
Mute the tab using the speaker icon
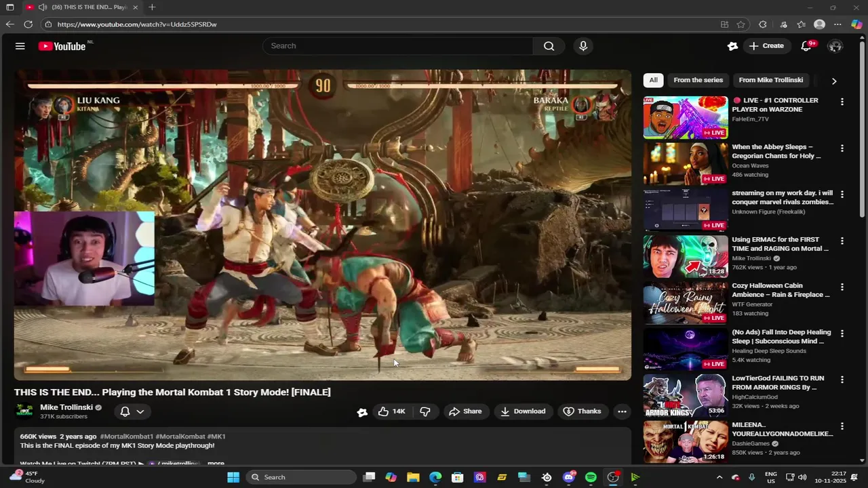tap(43, 7)
